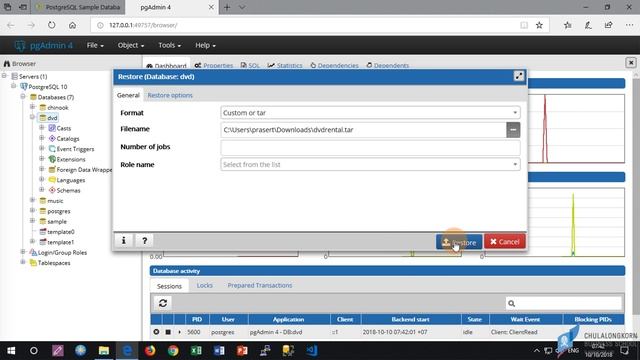This screenshot has width=640, height=360.
Task: Open the file browser button beside Filename
Action: pos(513,130)
